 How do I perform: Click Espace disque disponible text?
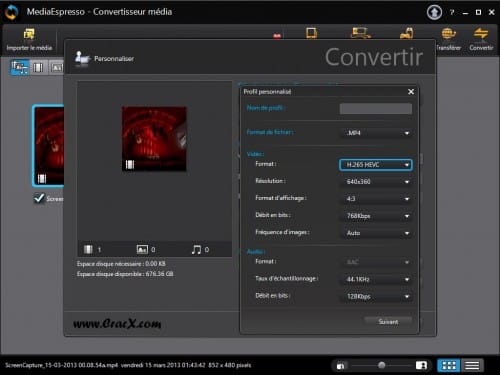(x=125, y=274)
